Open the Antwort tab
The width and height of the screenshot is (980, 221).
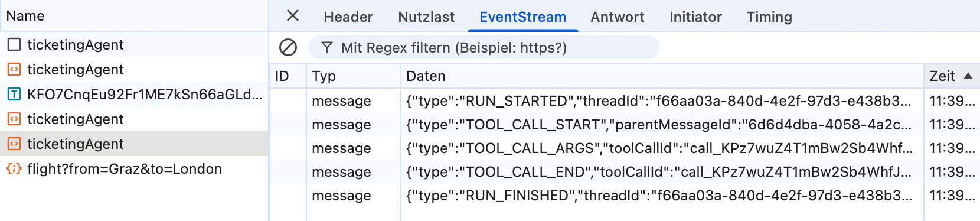[x=618, y=17]
